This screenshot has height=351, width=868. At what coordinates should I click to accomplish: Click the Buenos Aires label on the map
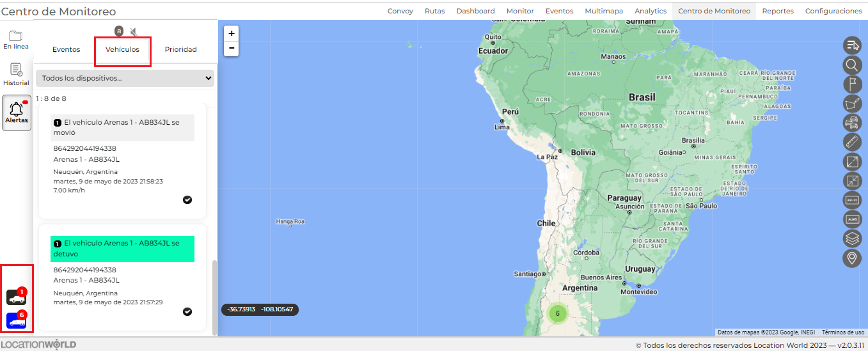tap(601, 277)
